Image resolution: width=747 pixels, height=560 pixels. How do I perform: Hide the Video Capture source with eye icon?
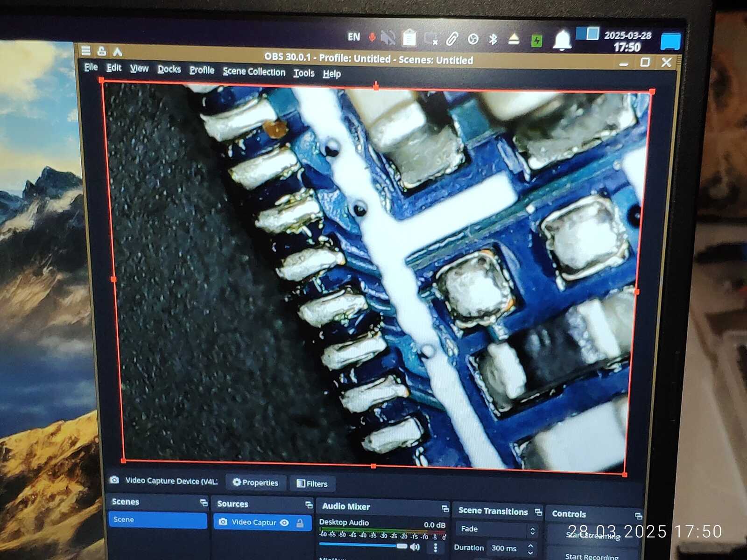pyautogui.click(x=284, y=523)
